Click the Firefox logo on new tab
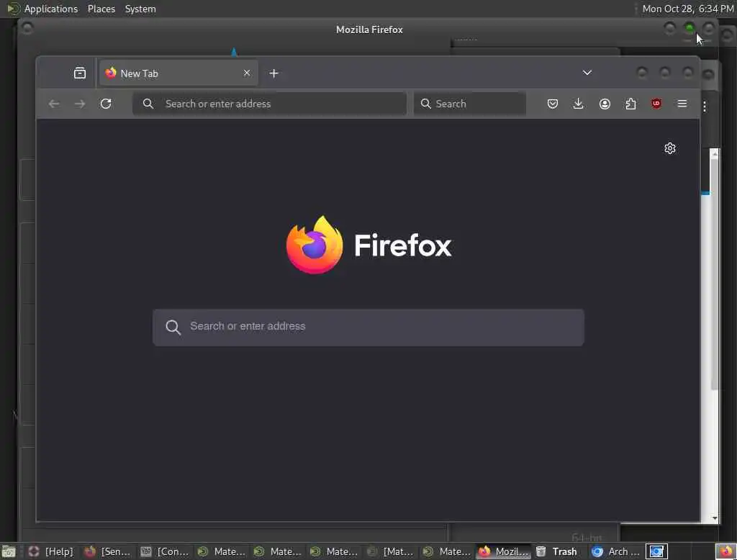737x560 pixels. click(315, 245)
